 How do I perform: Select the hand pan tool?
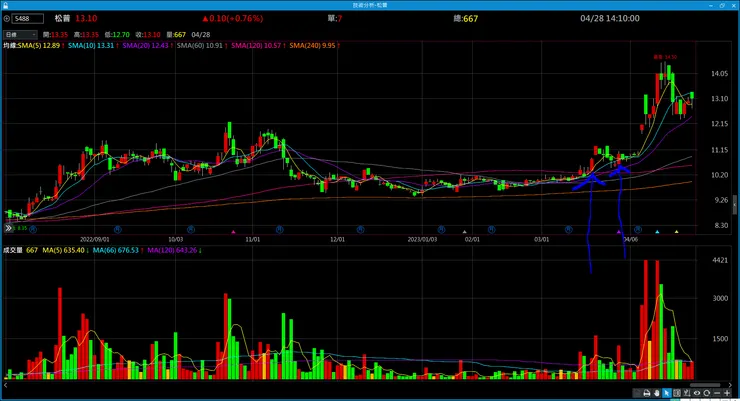coord(656,393)
